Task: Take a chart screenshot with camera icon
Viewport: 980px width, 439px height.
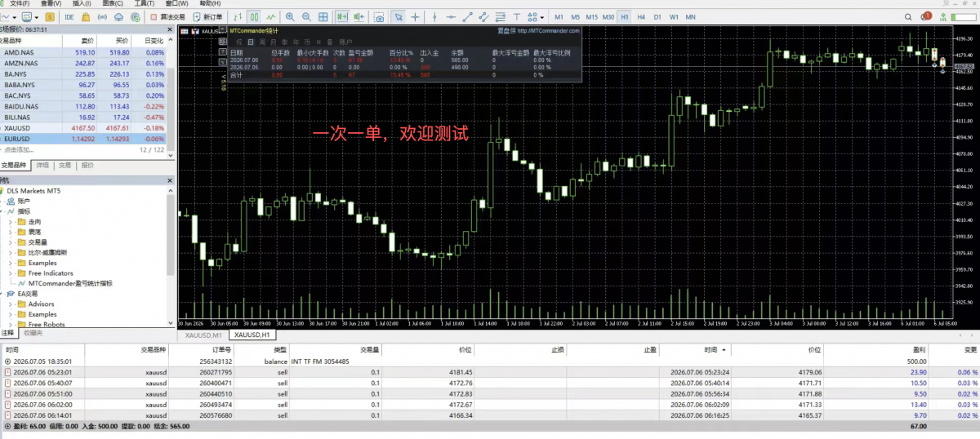Action: click(x=380, y=16)
